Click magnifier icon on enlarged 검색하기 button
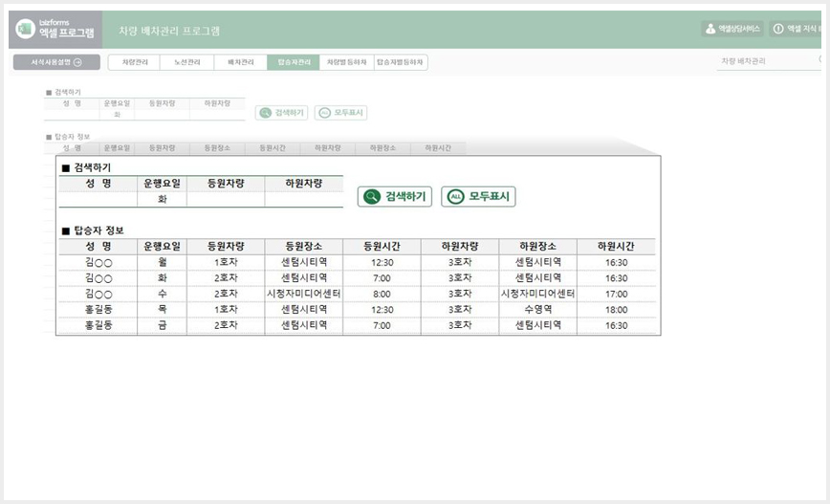The width and height of the screenshot is (830, 504). point(372,196)
